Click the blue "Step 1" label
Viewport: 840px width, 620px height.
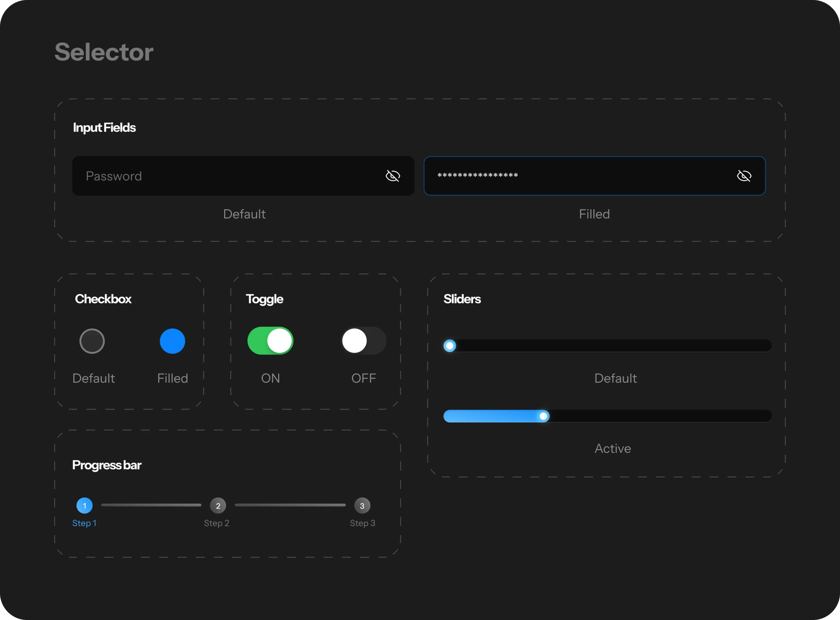(x=84, y=523)
